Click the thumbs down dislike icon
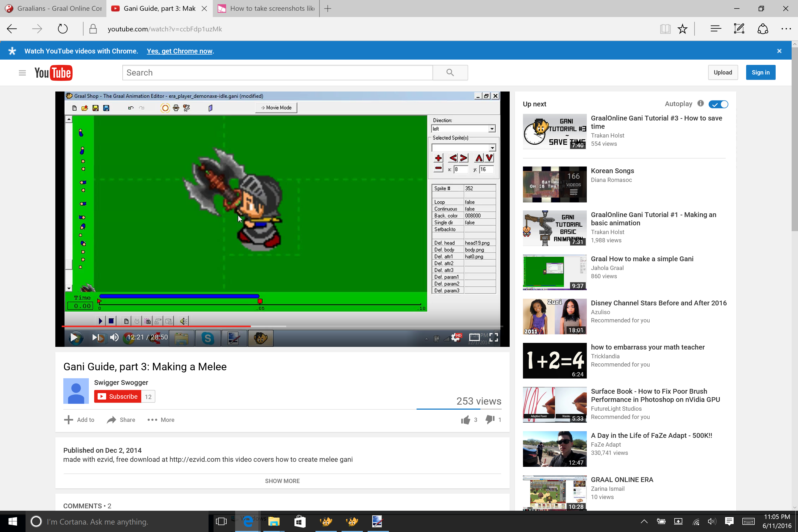 pyautogui.click(x=490, y=420)
